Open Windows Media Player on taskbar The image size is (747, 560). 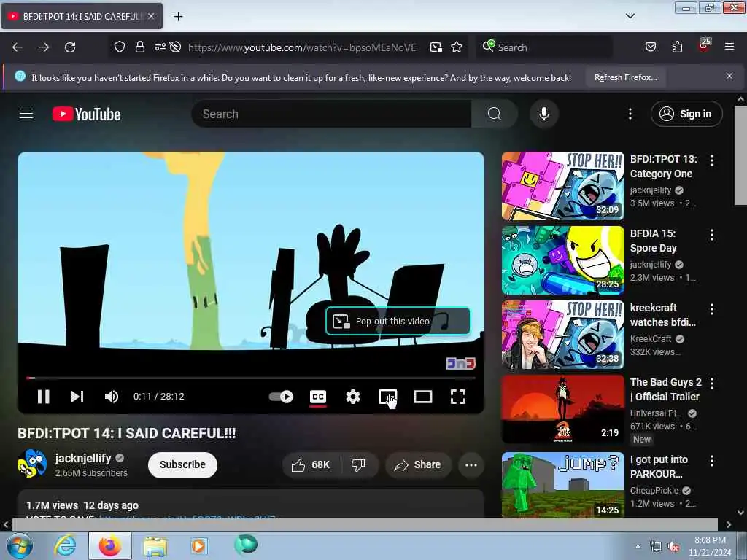coord(198,545)
